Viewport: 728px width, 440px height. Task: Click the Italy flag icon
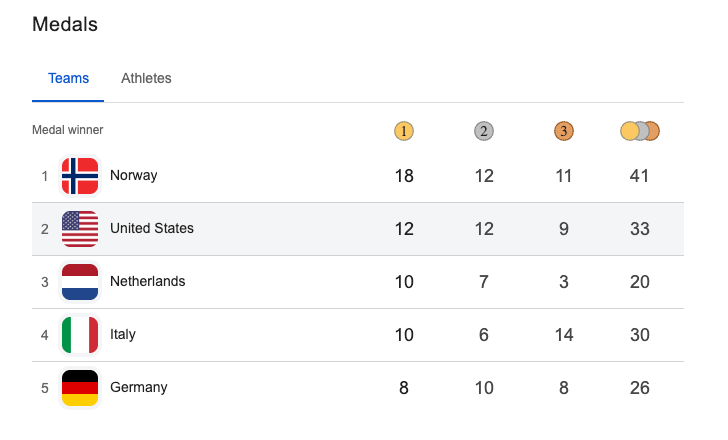point(80,335)
